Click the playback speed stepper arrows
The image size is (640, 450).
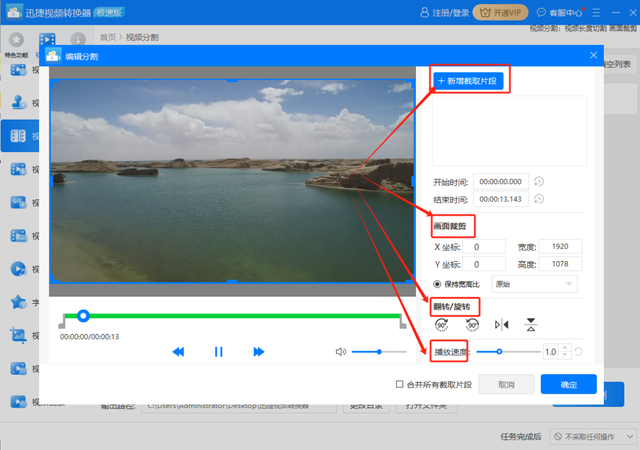tap(565, 352)
